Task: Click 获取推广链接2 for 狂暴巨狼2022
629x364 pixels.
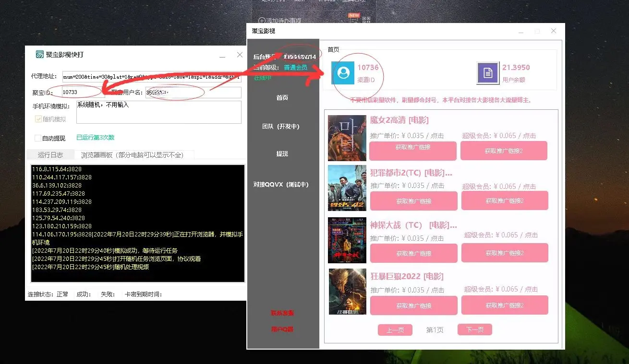Action: [x=504, y=305]
